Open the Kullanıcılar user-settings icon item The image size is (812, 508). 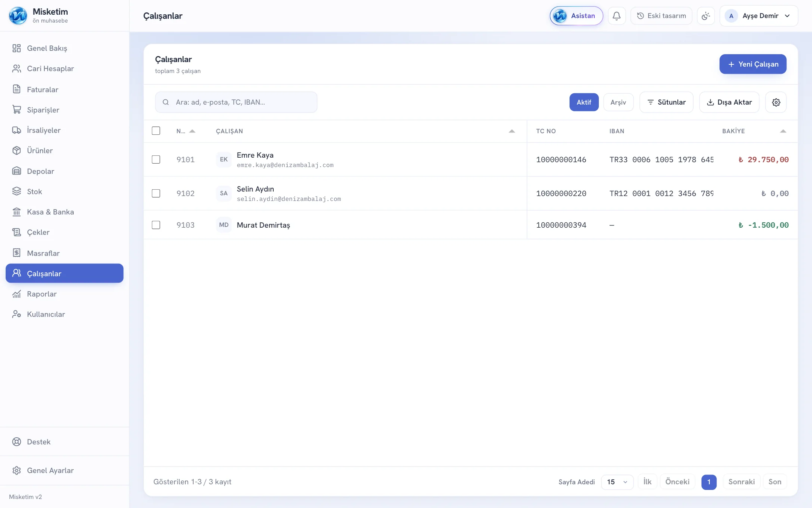(65, 314)
